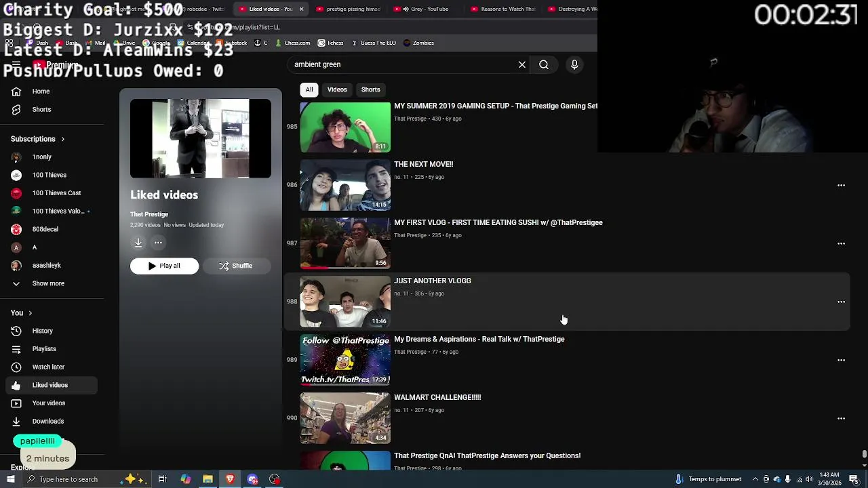
Task: Switch to Reasons to Watch That browser tab
Action: pyautogui.click(x=503, y=9)
